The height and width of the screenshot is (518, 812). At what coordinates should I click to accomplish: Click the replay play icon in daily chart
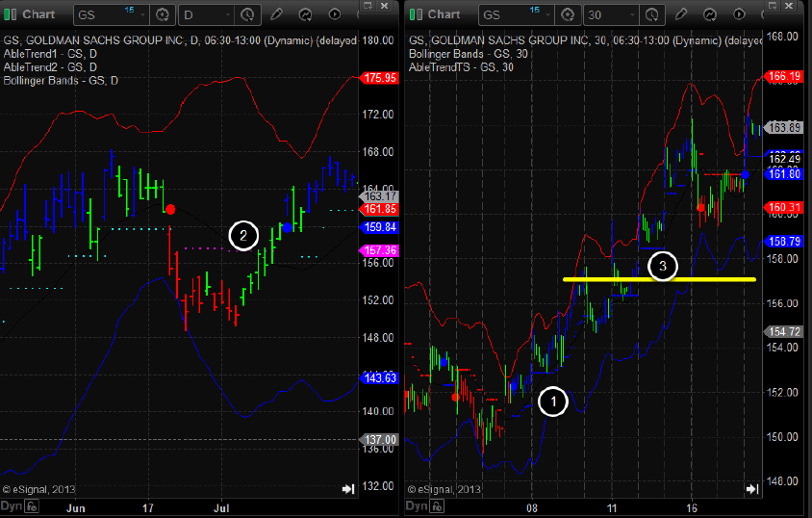[x=335, y=14]
